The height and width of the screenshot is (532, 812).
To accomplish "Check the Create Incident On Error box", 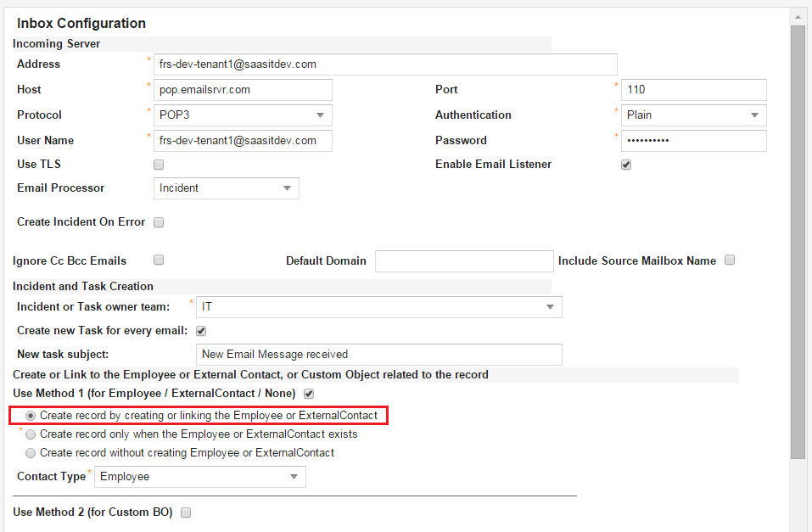I will click(159, 222).
